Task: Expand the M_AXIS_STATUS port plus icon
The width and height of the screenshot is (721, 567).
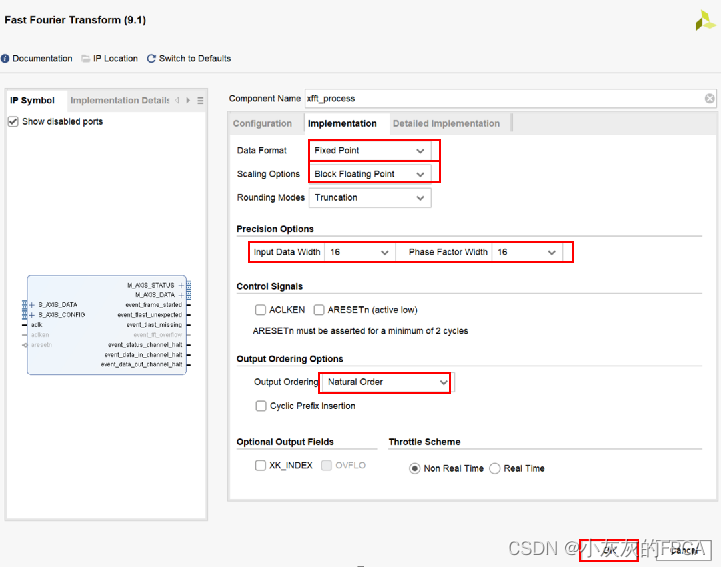Action: coord(181,286)
